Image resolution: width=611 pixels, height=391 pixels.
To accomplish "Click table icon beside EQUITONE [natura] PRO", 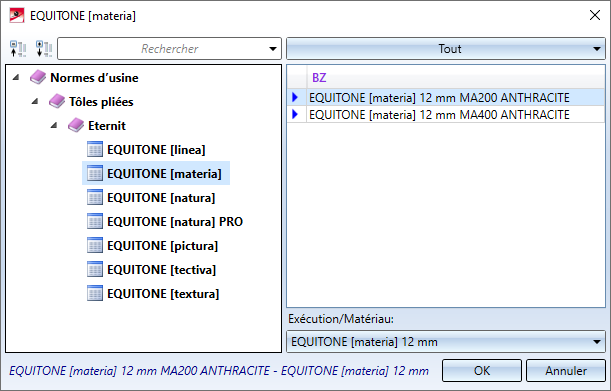I will [95, 221].
